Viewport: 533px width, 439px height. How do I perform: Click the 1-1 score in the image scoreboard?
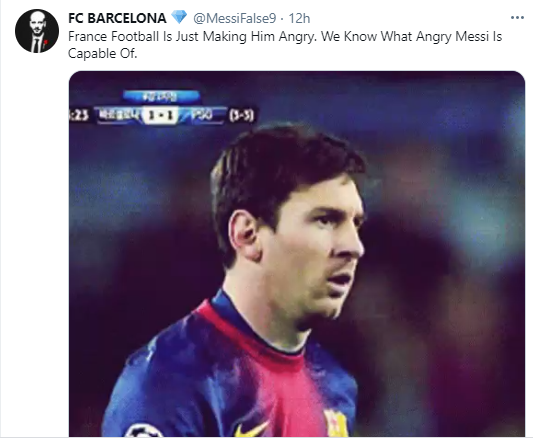point(160,115)
